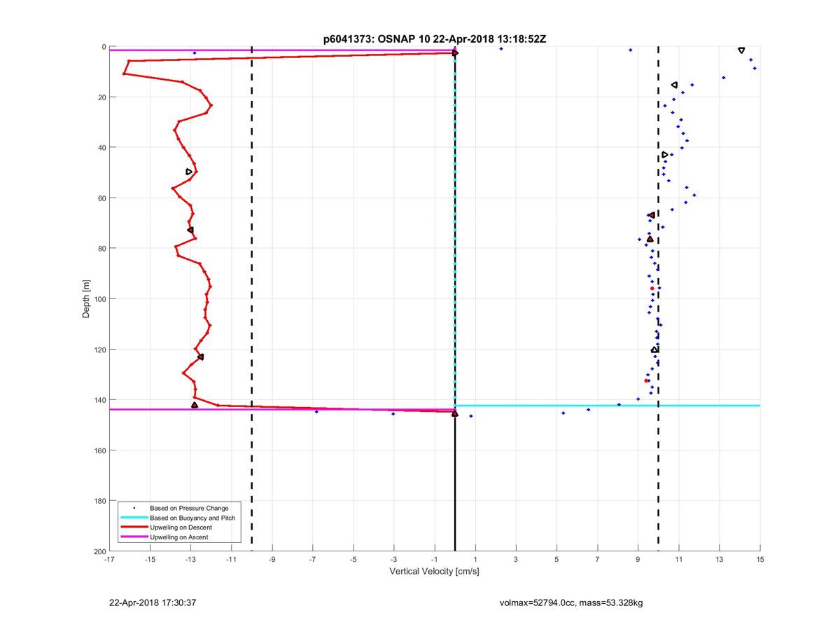
Task: Click the blue dot legend sample
Action: pos(134,508)
